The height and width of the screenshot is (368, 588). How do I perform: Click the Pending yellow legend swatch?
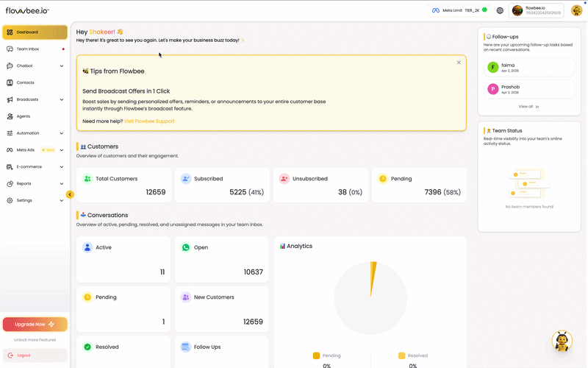click(316, 355)
